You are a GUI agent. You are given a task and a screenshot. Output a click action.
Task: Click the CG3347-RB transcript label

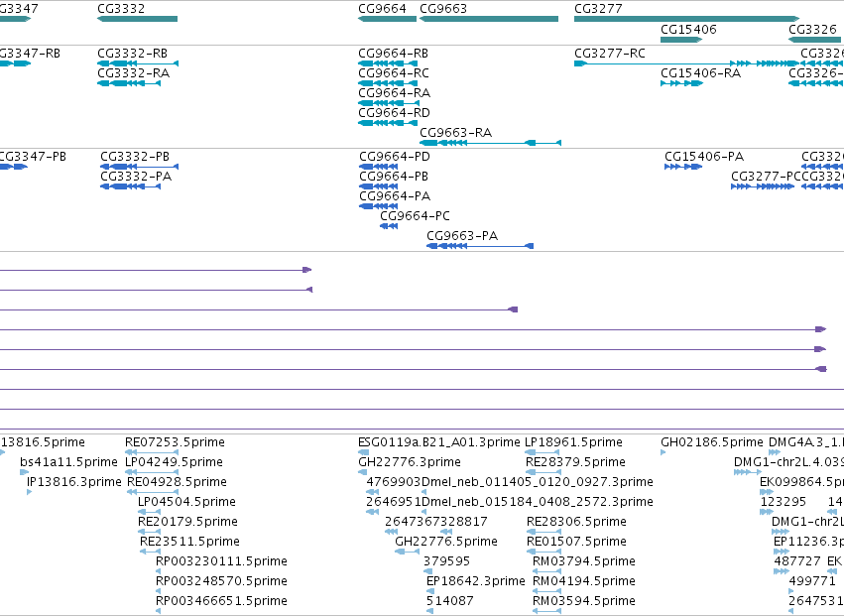coord(29,54)
